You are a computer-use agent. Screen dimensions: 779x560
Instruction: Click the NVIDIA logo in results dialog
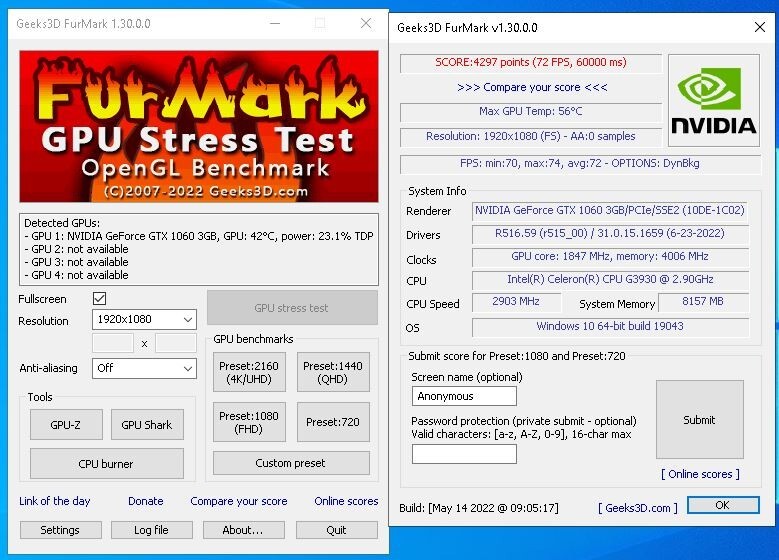pos(714,100)
